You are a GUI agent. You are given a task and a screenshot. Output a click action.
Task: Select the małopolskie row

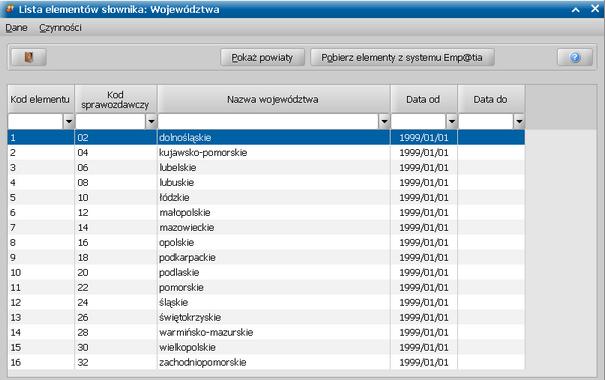(x=266, y=213)
